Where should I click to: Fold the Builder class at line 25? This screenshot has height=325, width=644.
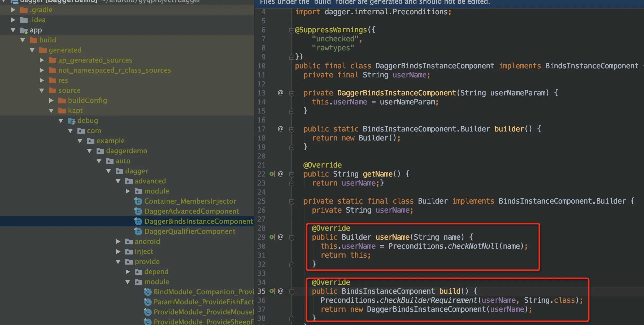click(x=291, y=201)
